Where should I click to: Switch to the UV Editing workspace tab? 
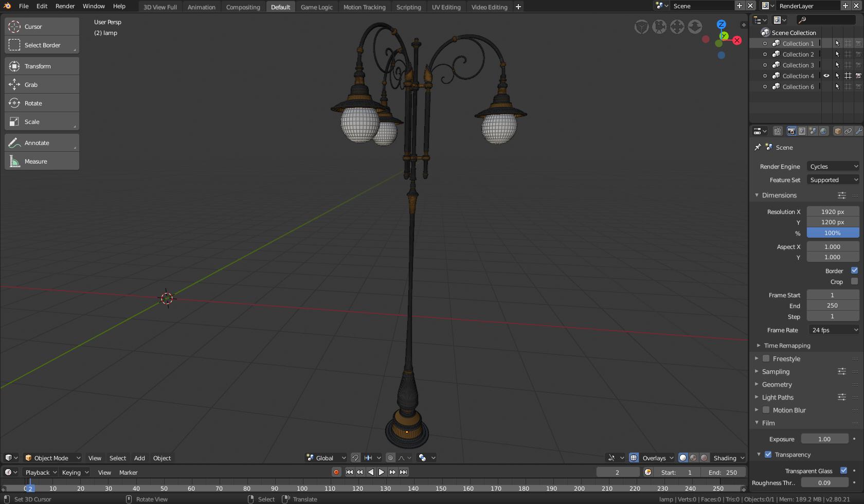[x=446, y=7]
